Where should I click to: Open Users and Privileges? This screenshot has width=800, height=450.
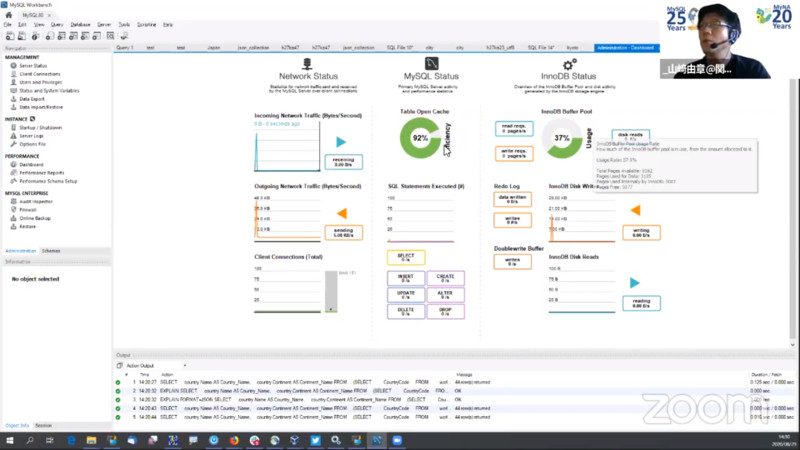pyautogui.click(x=40, y=82)
